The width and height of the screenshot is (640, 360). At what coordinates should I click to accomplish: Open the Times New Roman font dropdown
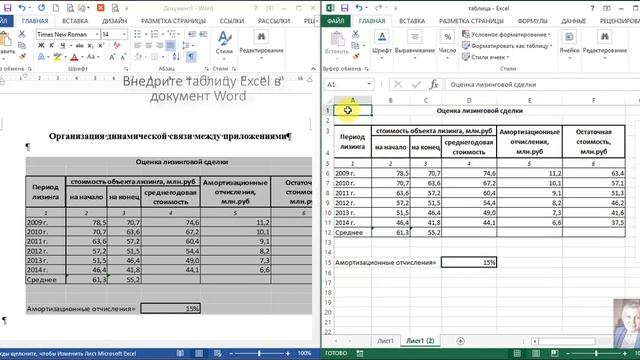coord(97,34)
